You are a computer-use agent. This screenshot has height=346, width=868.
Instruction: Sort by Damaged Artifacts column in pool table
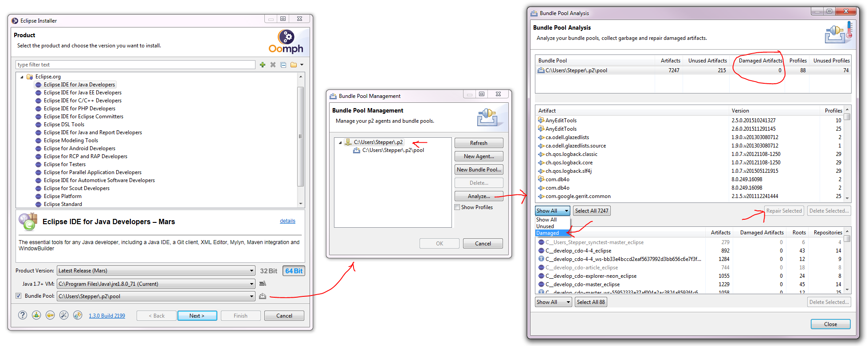(757, 61)
